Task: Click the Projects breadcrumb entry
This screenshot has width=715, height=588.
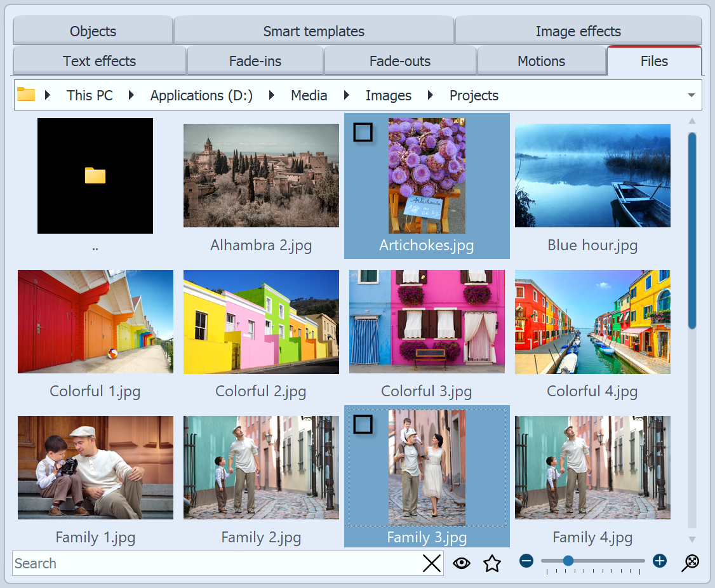Action: tap(474, 95)
